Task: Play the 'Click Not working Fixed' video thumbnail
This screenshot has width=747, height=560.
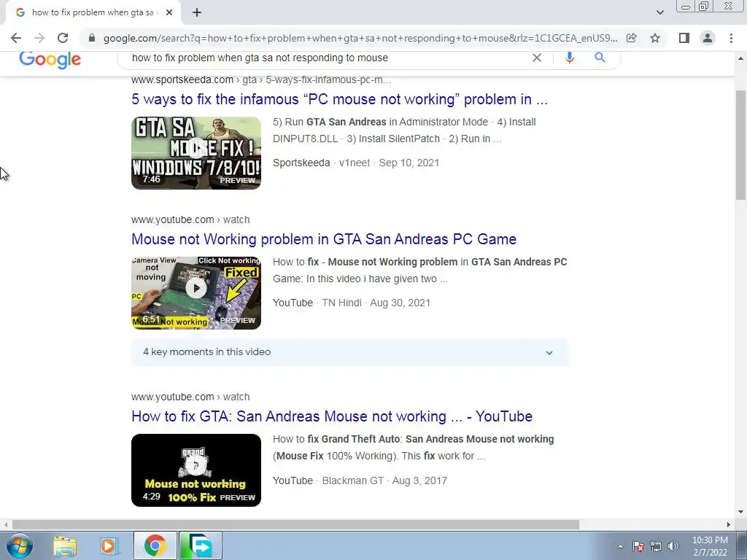Action: pos(196,293)
